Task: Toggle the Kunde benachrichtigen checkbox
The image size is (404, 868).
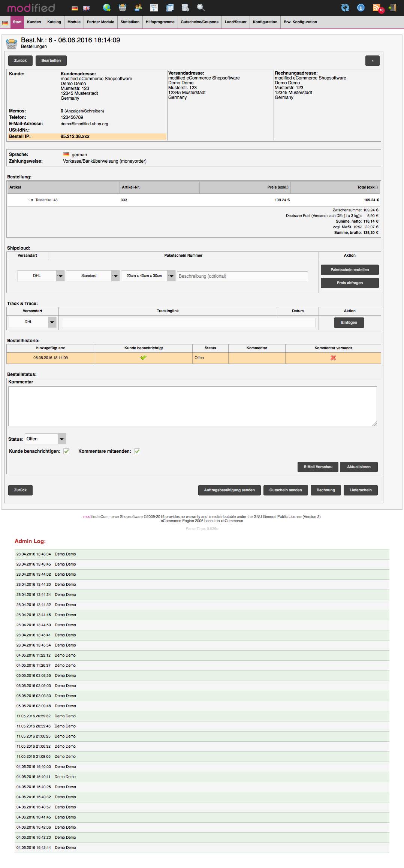Action: point(66,451)
